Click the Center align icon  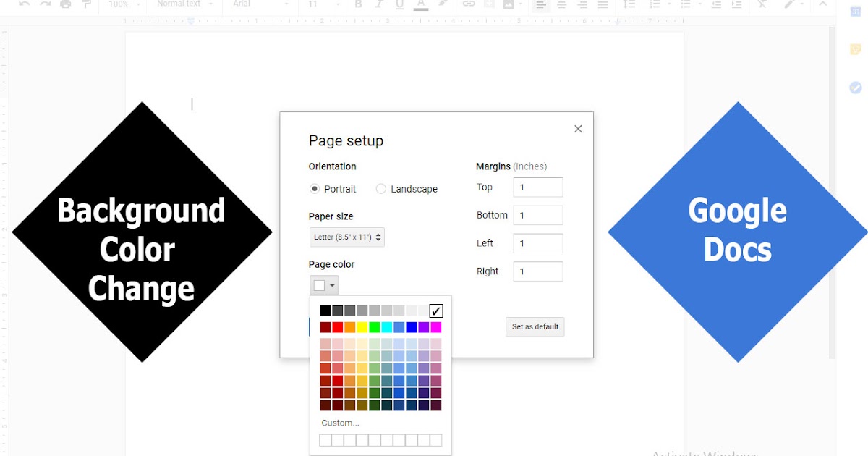561,4
